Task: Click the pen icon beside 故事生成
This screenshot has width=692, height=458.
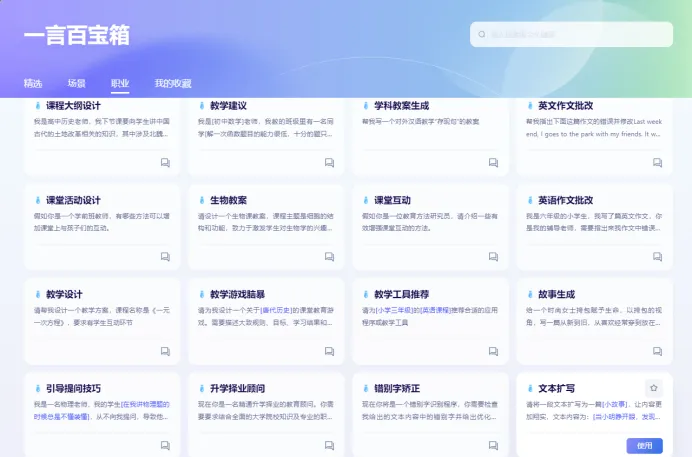Action: (530, 294)
